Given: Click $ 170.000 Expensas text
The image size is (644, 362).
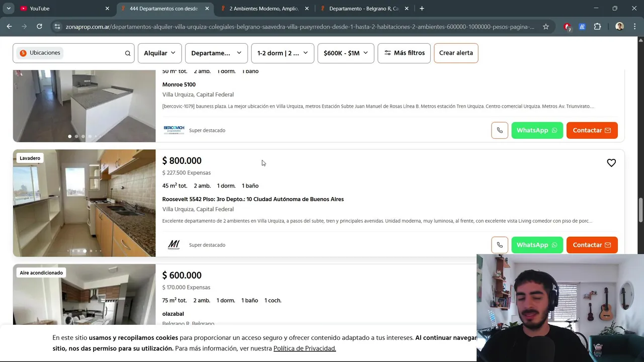Looking at the screenshot, I should (x=186, y=288).
